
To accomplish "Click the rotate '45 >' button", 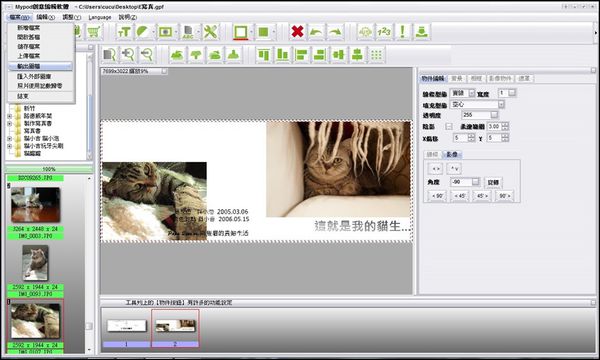I will pos(482,196).
